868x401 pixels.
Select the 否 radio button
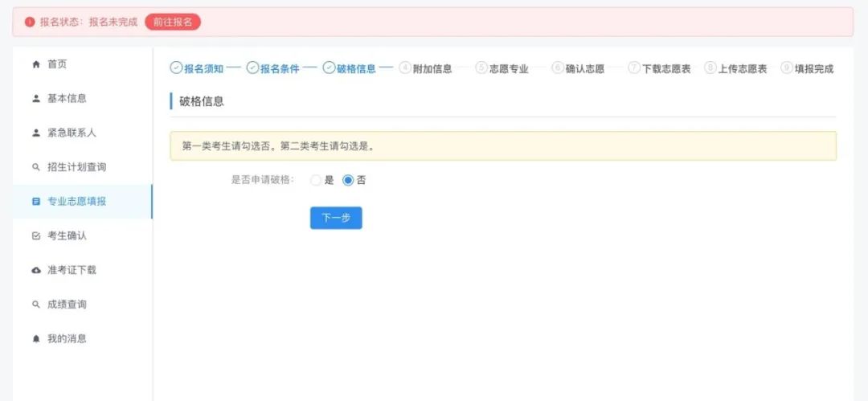[x=348, y=181]
